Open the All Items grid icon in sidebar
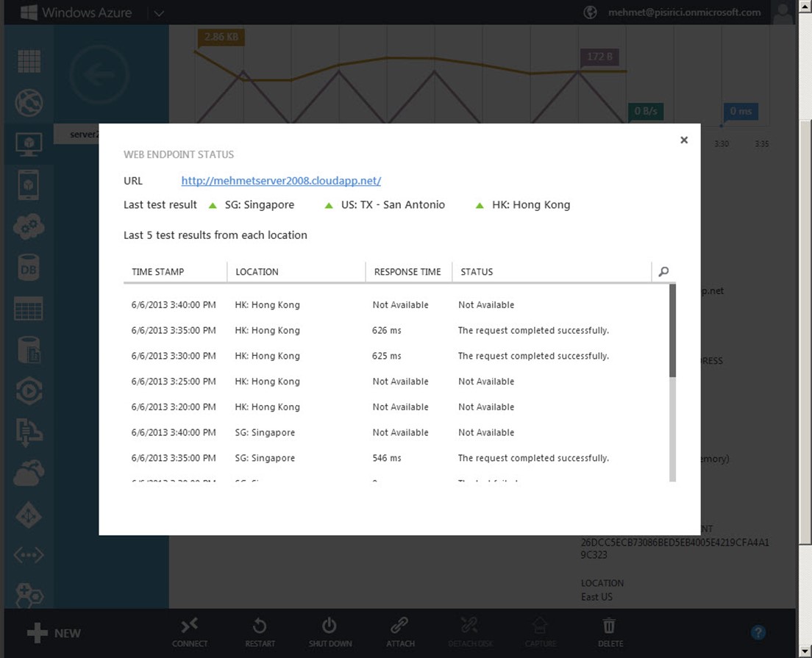Screen dimensions: 812x658 [x=29, y=61]
